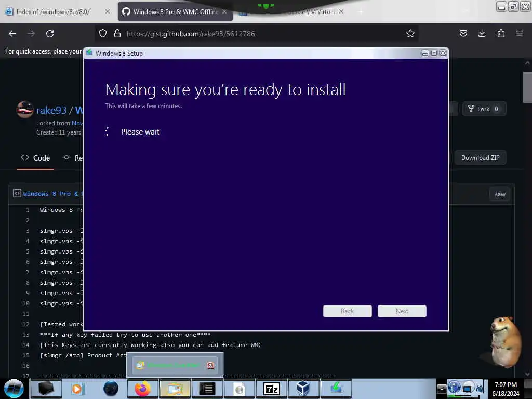Go back to previous page in Firefox
This screenshot has height=399, width=532.
(x=12, y=34)
